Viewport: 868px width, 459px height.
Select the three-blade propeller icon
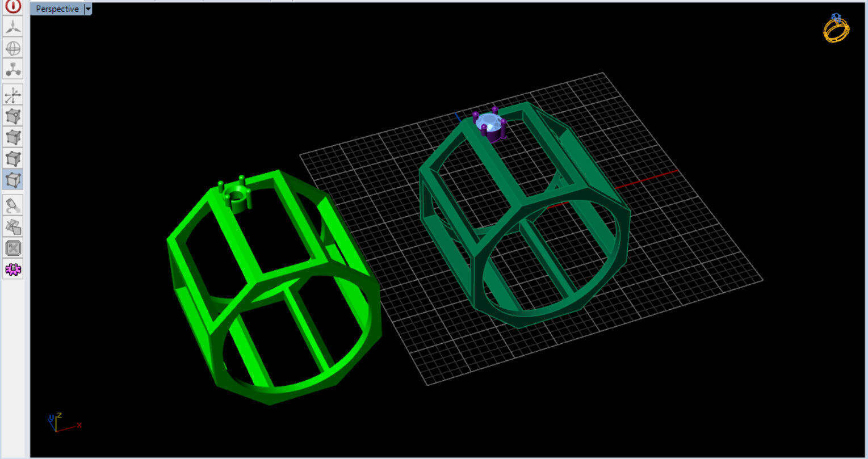(13, 26)
